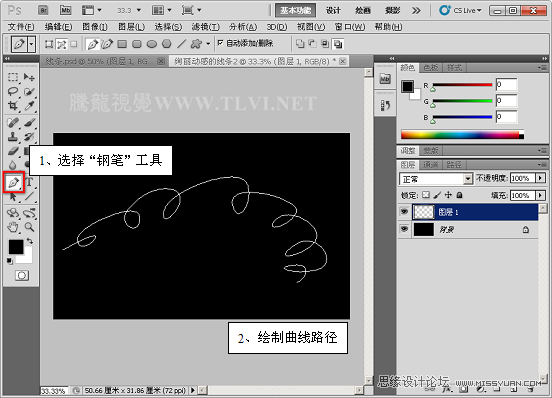Launch Mini Bridge from application bar

point(65,11)
